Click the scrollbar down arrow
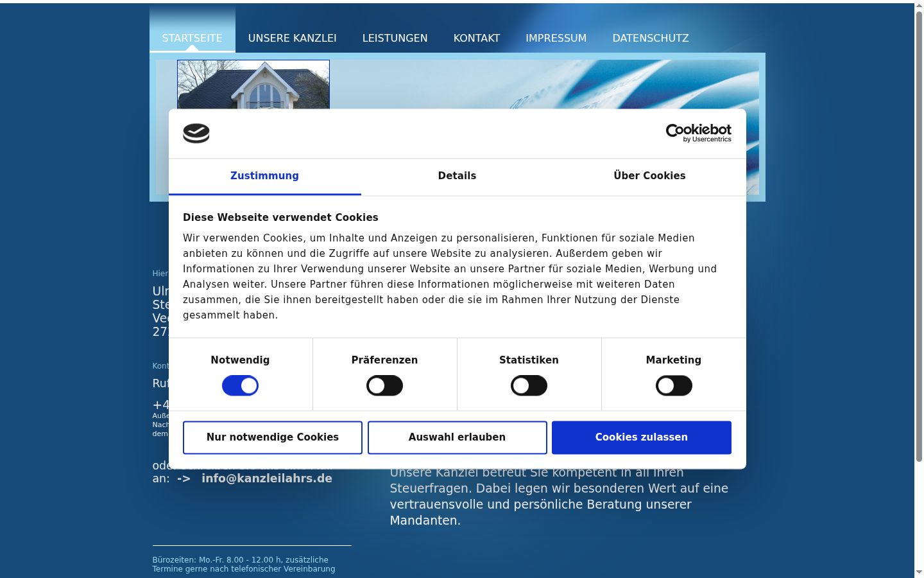 point(919,572)
